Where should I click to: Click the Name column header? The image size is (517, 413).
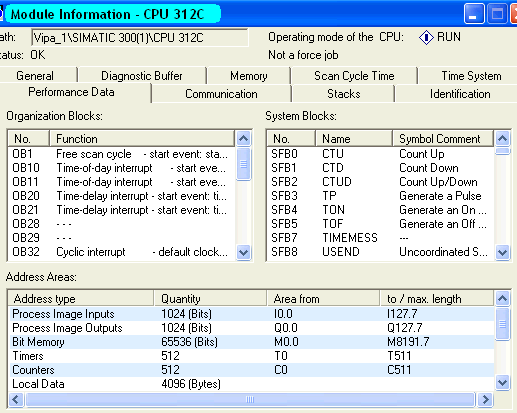(353, 139)
